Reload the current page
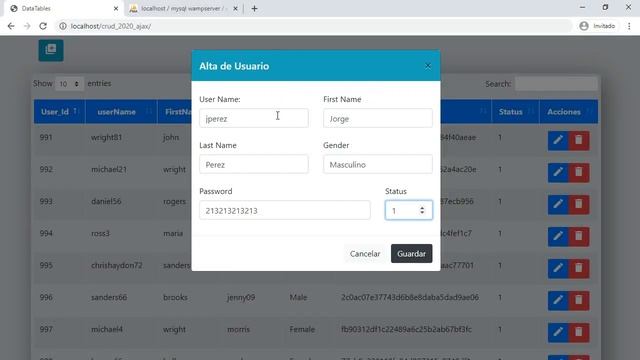The image size is (640, 360). click(43, 26)
